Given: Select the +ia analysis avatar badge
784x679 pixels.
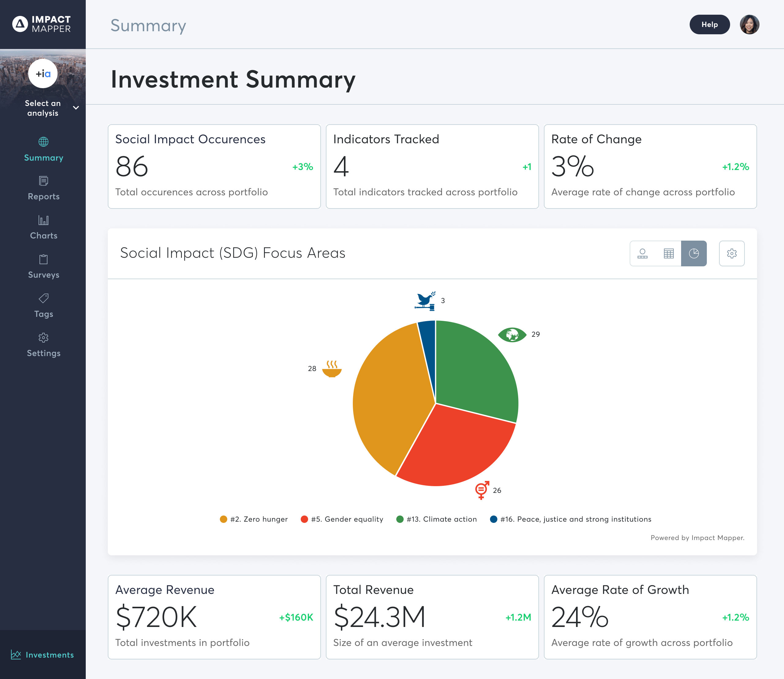Looking at the screenshot, I should coord(43,73).
